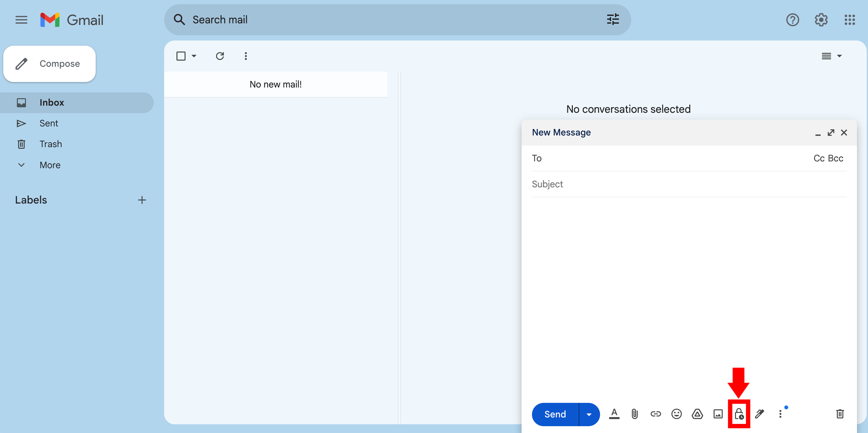Open formatting options (underlined A icon)
Image resolution: width=868 pixels, height=433 pixels.
coord(614,414)
